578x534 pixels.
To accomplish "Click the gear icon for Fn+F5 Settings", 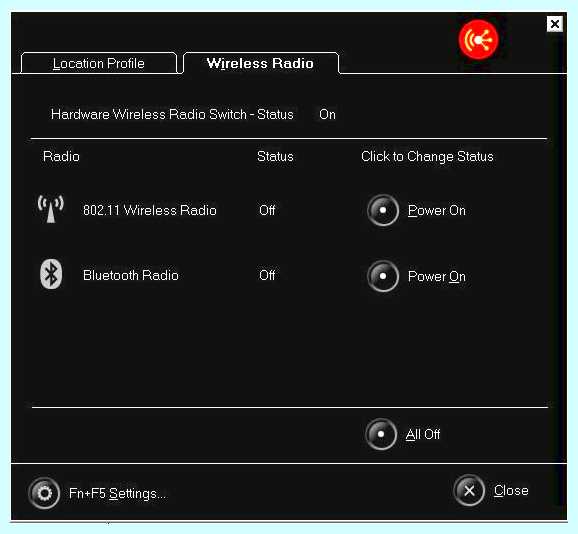I will click(44, 493).
